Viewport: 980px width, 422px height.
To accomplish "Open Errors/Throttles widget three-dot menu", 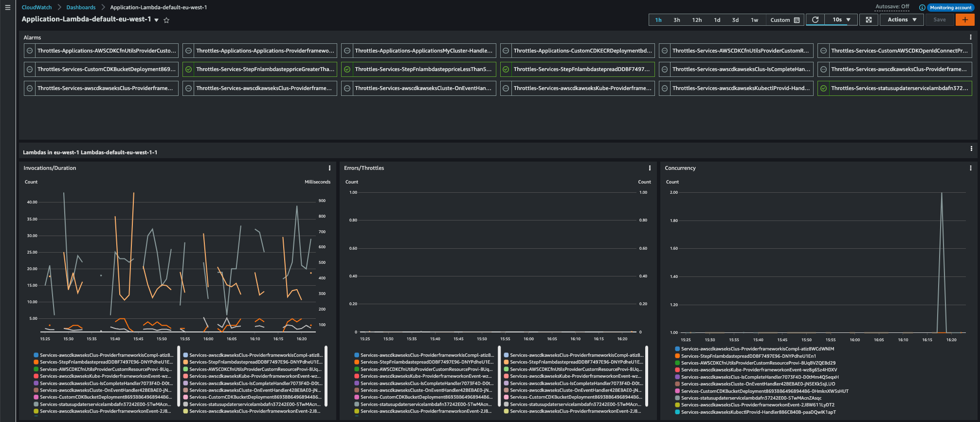I will tap(650, 168).
